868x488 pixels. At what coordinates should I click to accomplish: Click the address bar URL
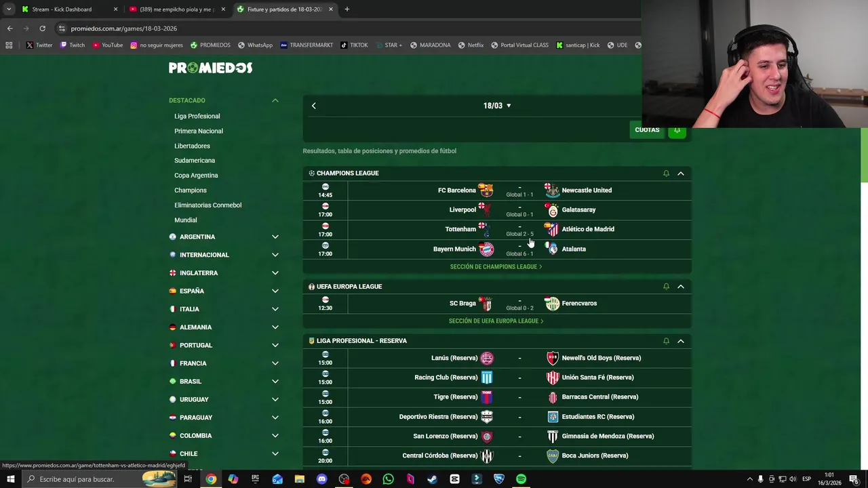(124, 28)
